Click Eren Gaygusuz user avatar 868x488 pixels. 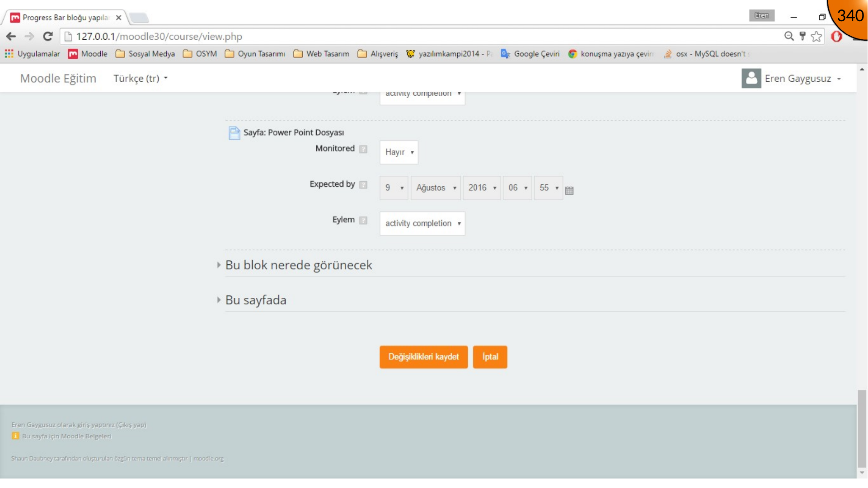point(751,79)
